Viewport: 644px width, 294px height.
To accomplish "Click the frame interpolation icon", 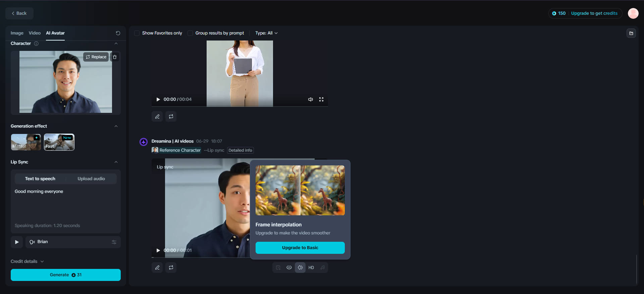I will (x=300, y=268).
